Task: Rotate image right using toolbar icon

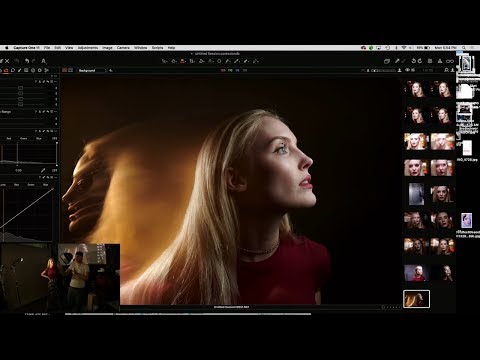Action: [x=420, y=61]
